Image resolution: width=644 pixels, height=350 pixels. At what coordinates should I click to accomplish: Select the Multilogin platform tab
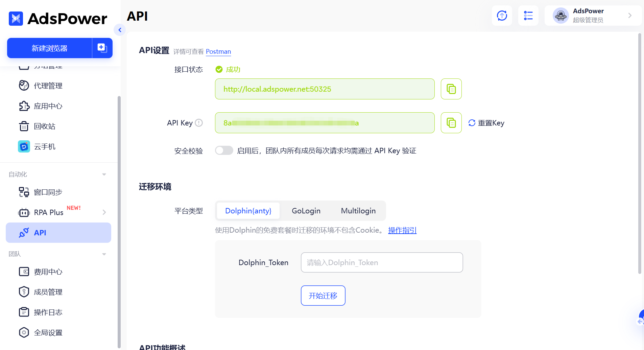click(358, 210)
